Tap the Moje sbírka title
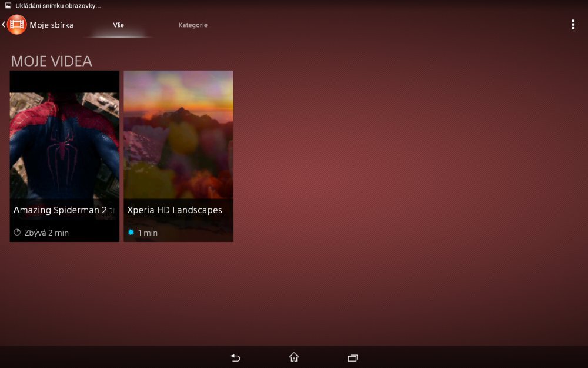Viewport: 588px width, 368px height. 53,25
